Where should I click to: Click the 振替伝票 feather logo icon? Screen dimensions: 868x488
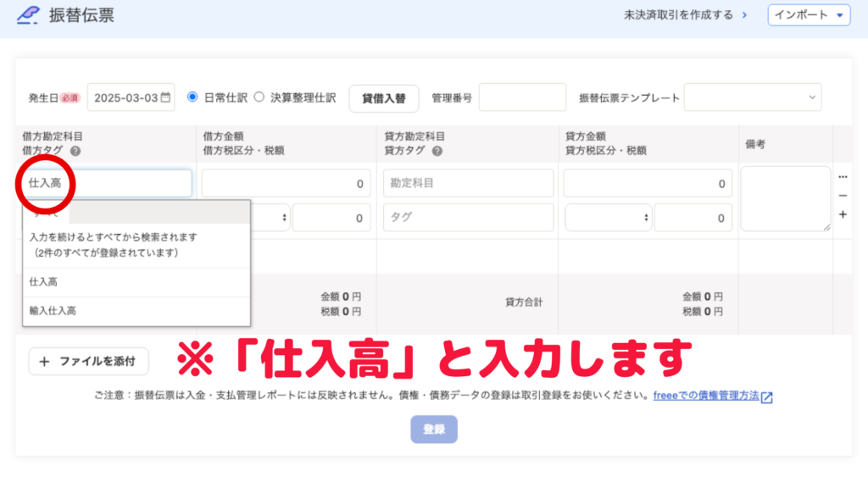point(29,15)
